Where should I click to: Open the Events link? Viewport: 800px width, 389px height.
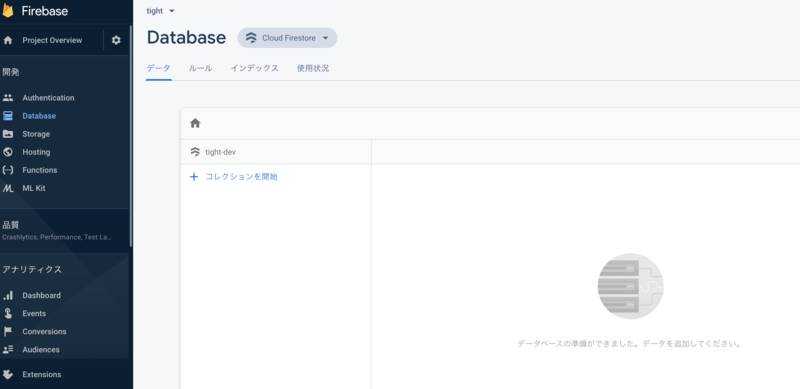tap(34, 313)
